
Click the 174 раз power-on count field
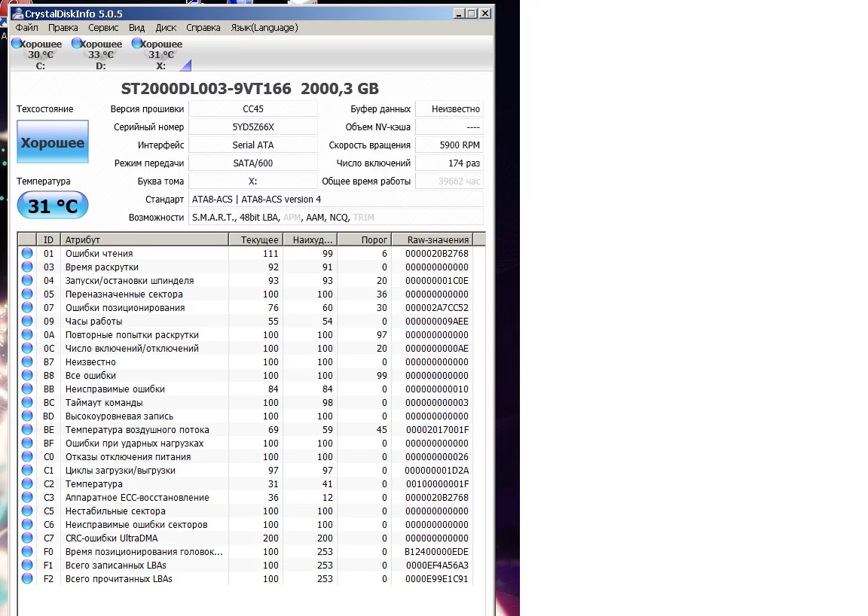coord(449,163)
